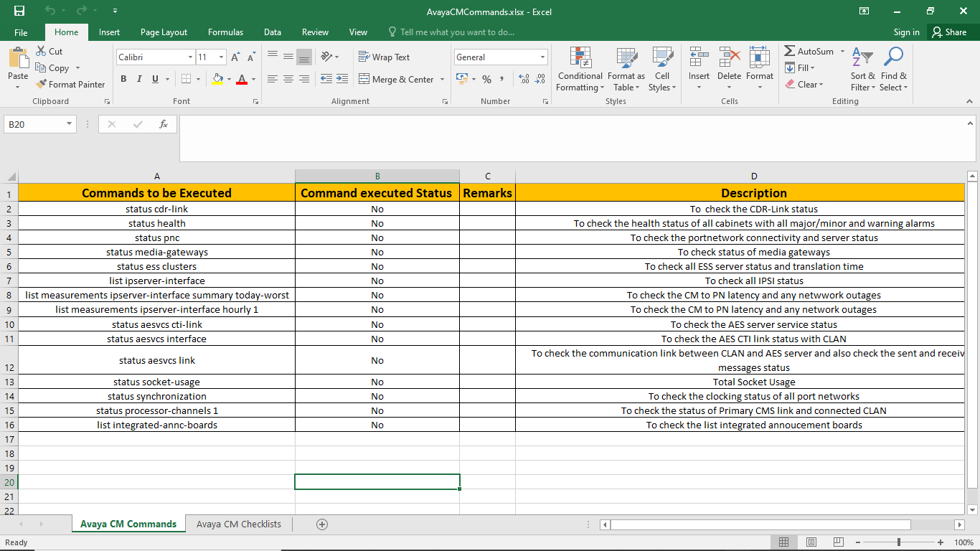
Task: Open the Avaya CM Checklists sheet tab
Action: pos(239,524)
